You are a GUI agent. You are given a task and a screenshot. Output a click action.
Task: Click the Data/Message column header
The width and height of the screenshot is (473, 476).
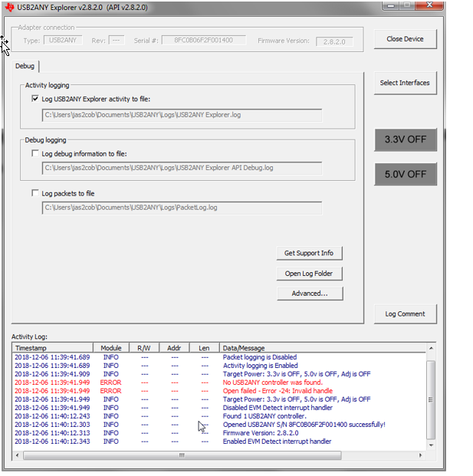323,348
